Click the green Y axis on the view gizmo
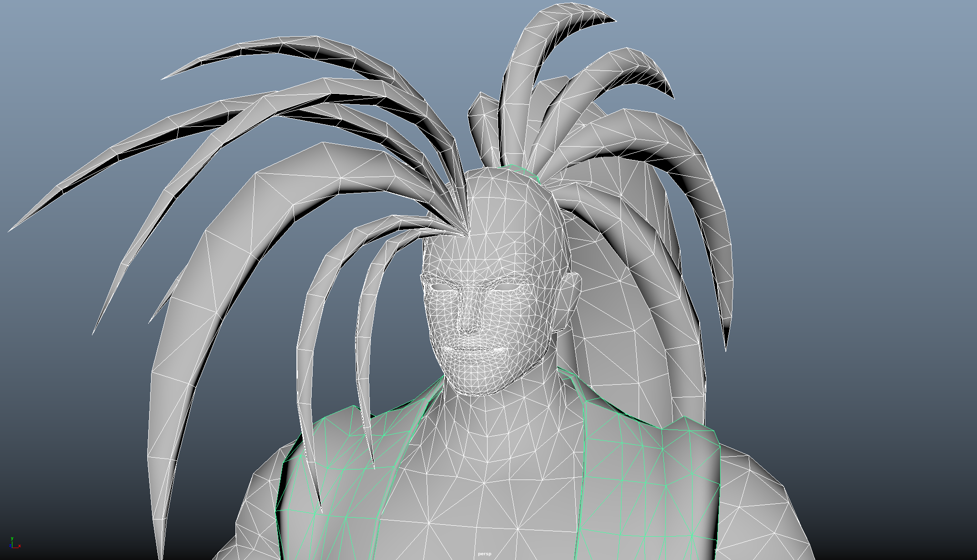 point(12,539)
